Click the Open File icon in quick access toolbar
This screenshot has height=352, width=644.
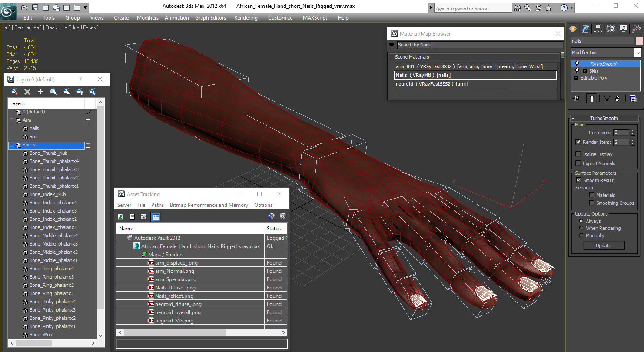(x=25, y=7)
